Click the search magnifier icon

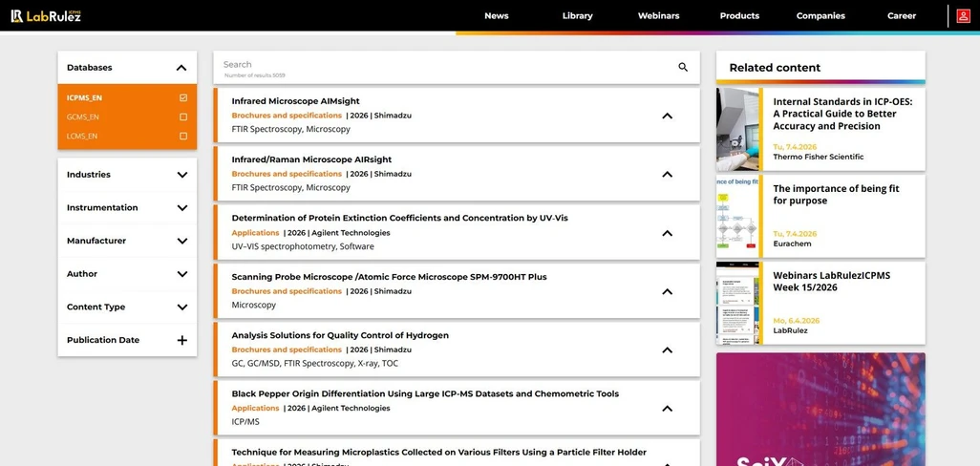pos(683,68)
